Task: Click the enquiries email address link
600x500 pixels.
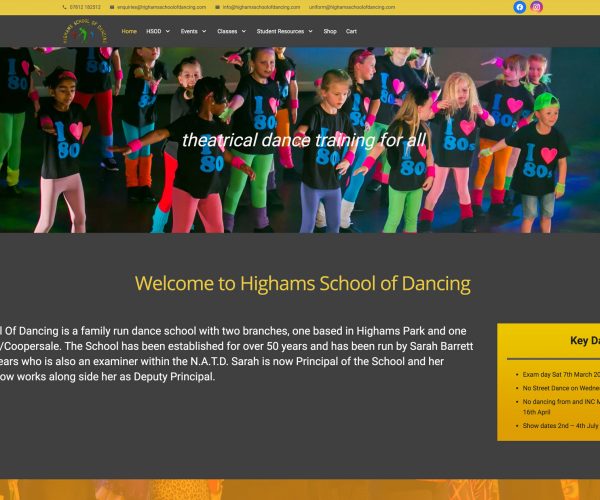Action: [x=162, y=7]
